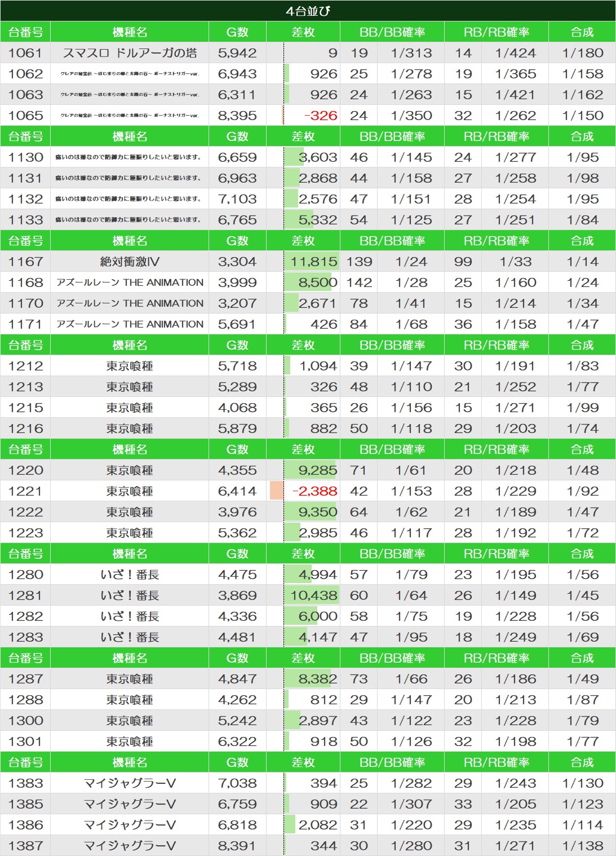Select G数 value 6,322 in row 1301
This screenshot has width=616, height=856.
pos(237,742)
